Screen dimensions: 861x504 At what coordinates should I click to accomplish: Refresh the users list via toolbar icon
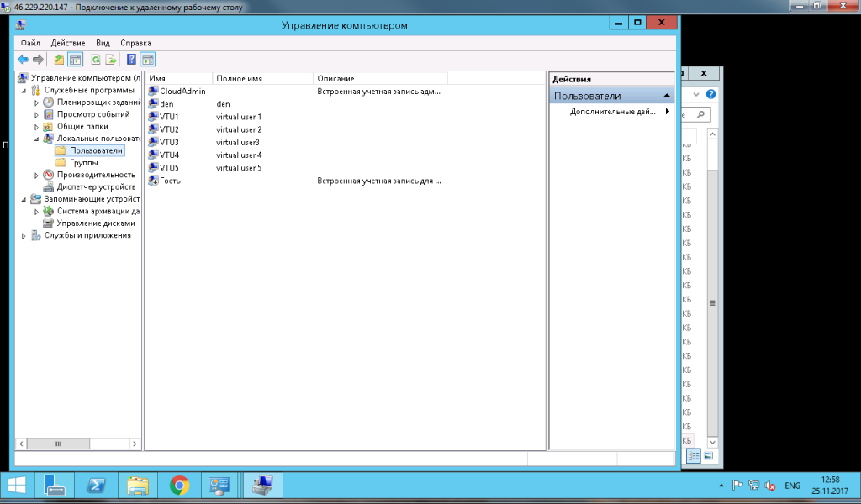[96, 60]
